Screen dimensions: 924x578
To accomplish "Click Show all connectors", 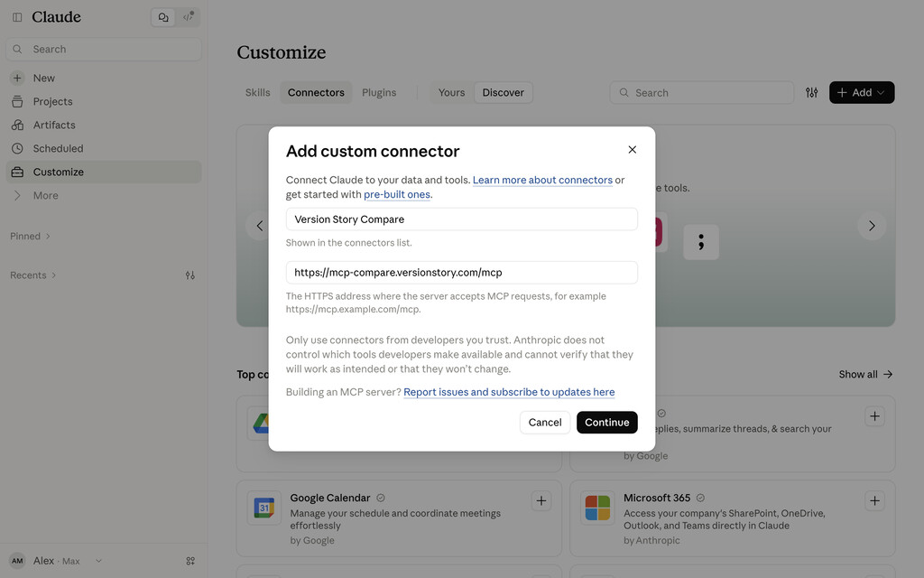I will [865, 375].
